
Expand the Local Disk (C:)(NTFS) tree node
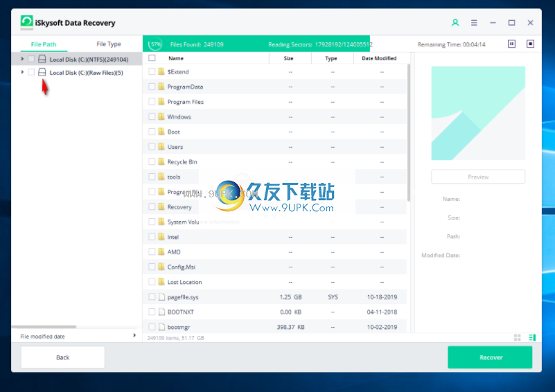pos(22,59)
